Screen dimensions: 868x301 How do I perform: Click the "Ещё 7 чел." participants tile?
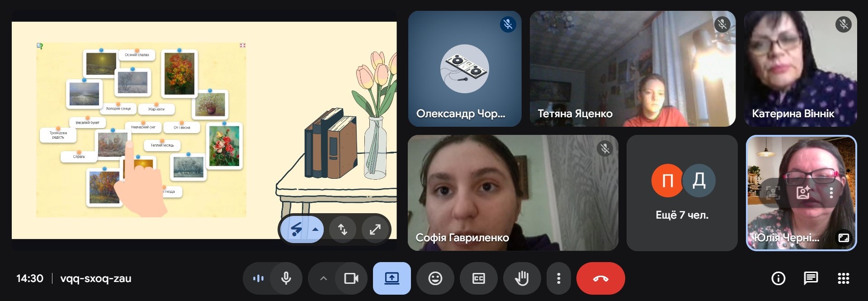pos(682,193)
